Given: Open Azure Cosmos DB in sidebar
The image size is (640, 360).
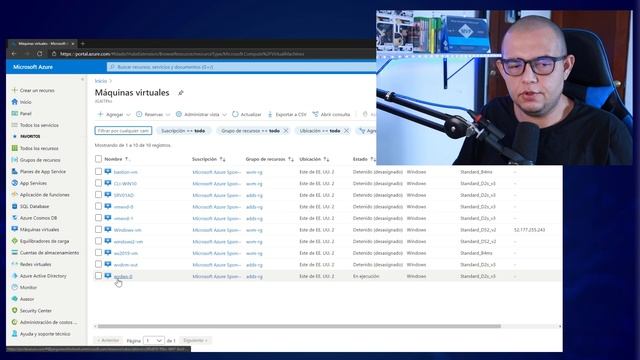Looking at the screenshot, I should click(38, 218).
